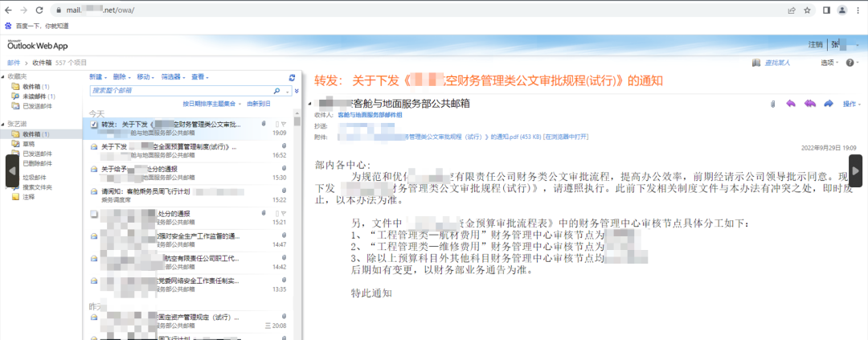Screen dimensions: 868x340
Task: Expand advanced search double chevron
Action: pos(297,91)
